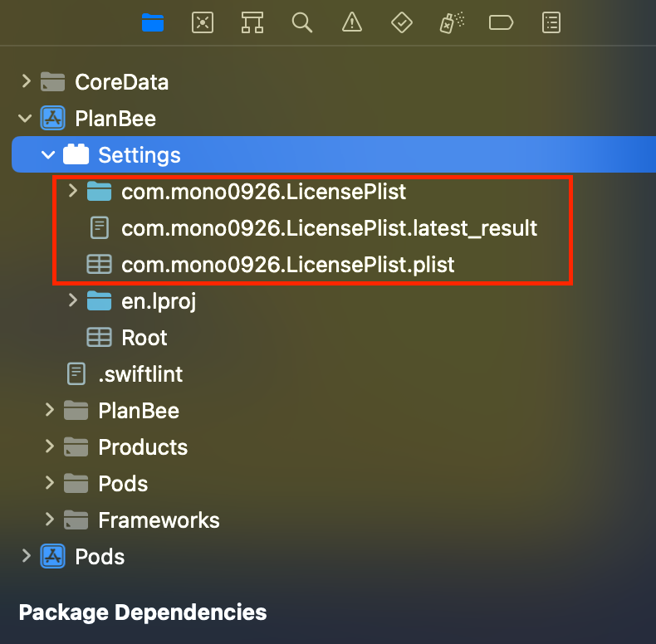This screenshot has height=644, width=656.
Task: Click the Pods group folder icon
Action: (76, 484)
